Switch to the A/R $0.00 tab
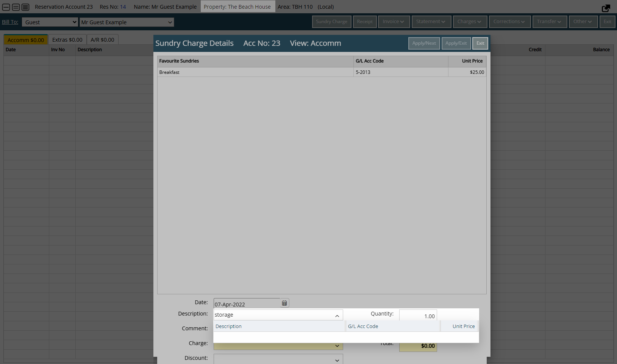617x364 pixels. (103, 40)
